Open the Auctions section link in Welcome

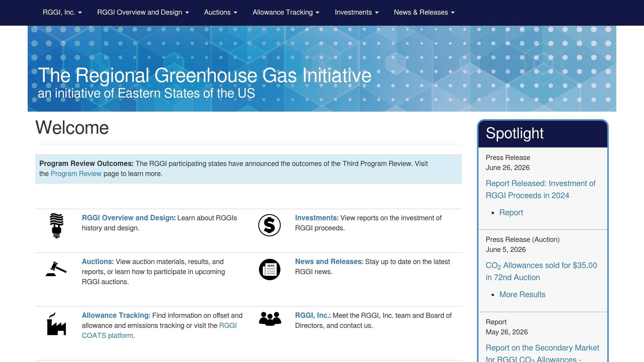pyautogui.click(x=97, y=262)
